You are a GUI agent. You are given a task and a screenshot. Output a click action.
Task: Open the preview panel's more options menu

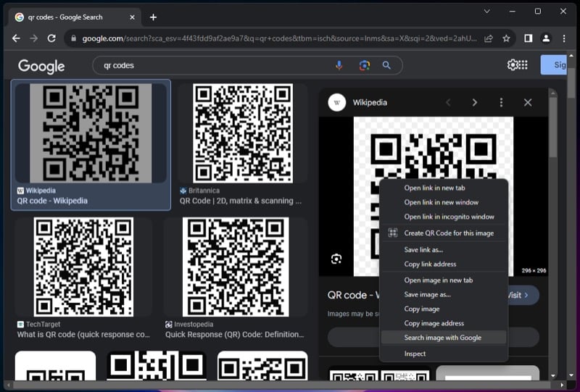(x=501, y=103)
